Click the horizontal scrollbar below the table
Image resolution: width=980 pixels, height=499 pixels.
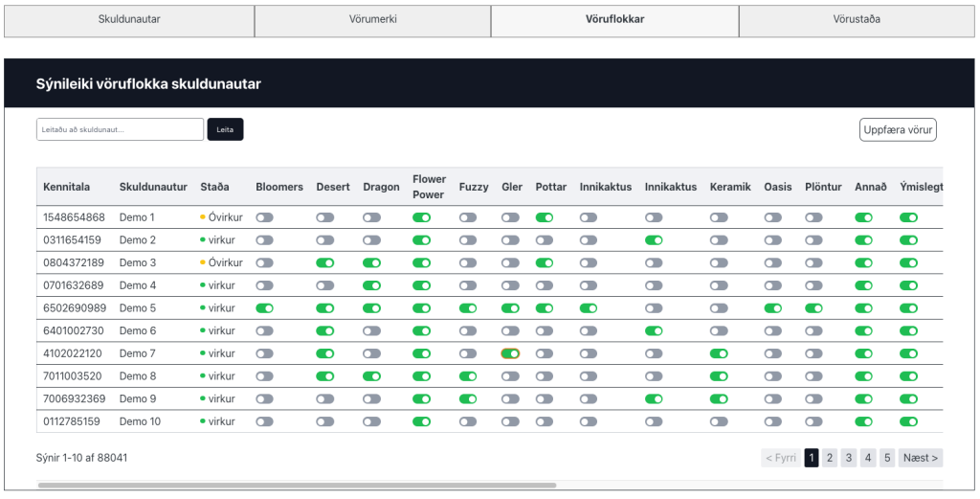point(297,487)
